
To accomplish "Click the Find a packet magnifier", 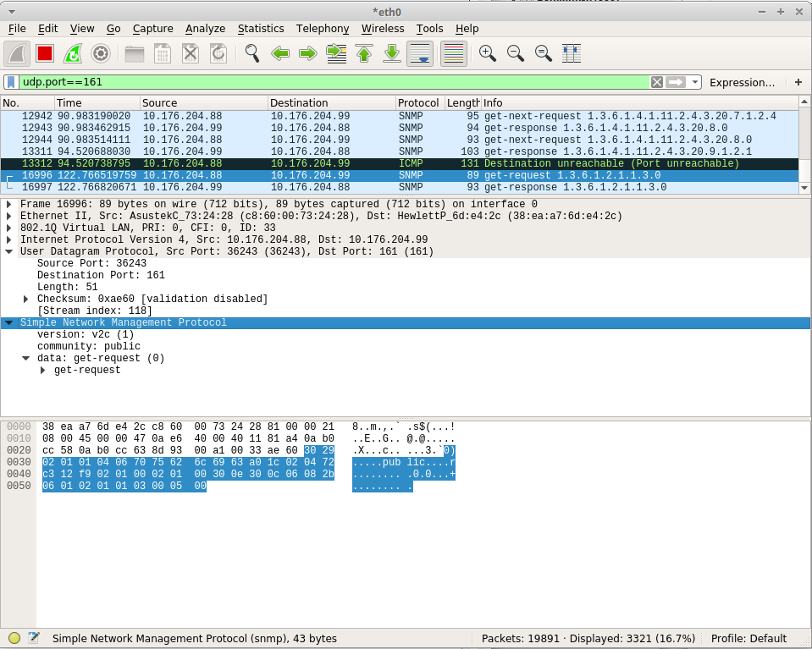I will (252, 53).
